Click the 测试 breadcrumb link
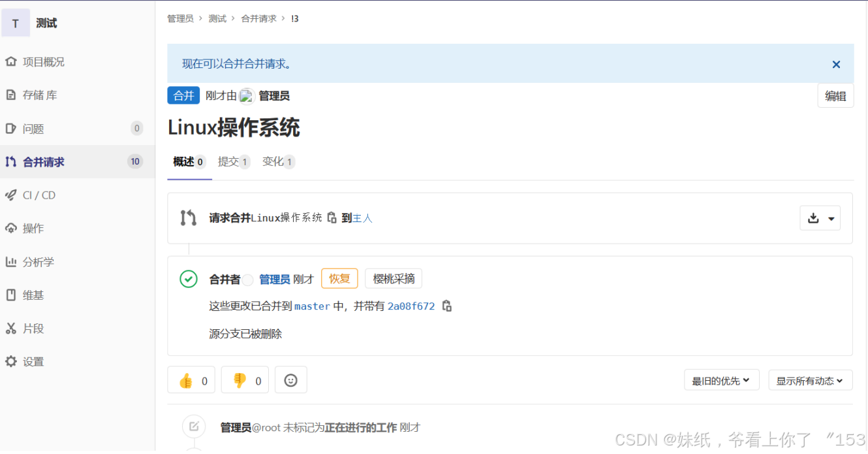 click(217, 18)
